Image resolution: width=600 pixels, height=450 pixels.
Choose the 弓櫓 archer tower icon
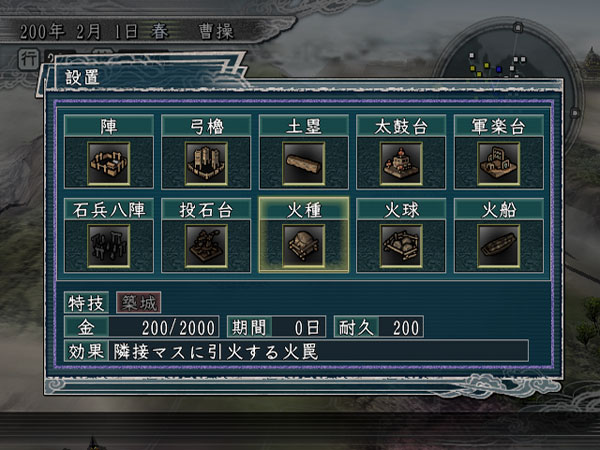tap(206, 163)
